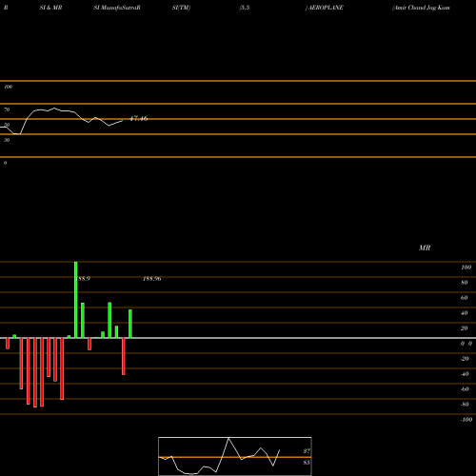Screen dimensions: 476x476
Task: Click the Amir Chand Jag Kum header text
Action: coord(421,8)
